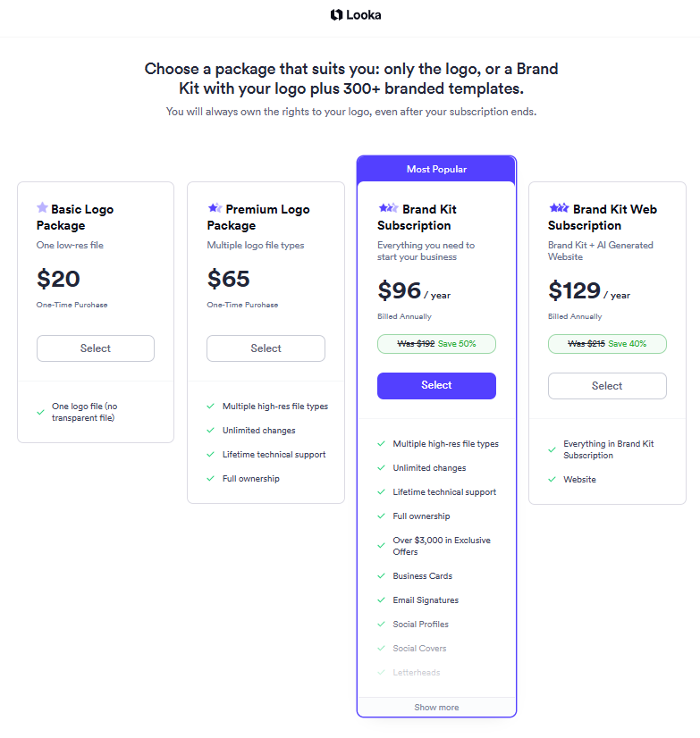The height and width of the screenshot is (738, 700).
Task: Click the checkmark beside Lifetime technical support
Action: 212,454
